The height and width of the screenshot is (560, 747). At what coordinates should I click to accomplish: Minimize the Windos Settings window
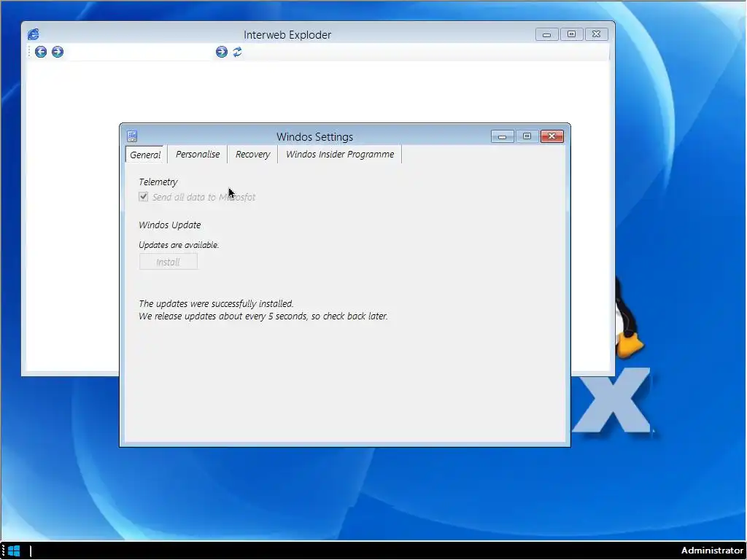[x=502, y=136]
